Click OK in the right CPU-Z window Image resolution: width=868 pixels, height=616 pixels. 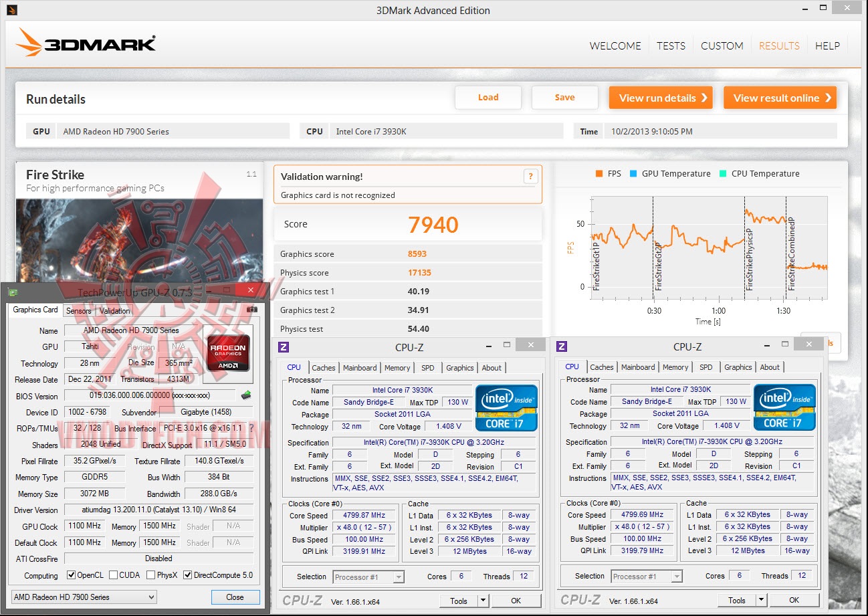pos(794,600)
